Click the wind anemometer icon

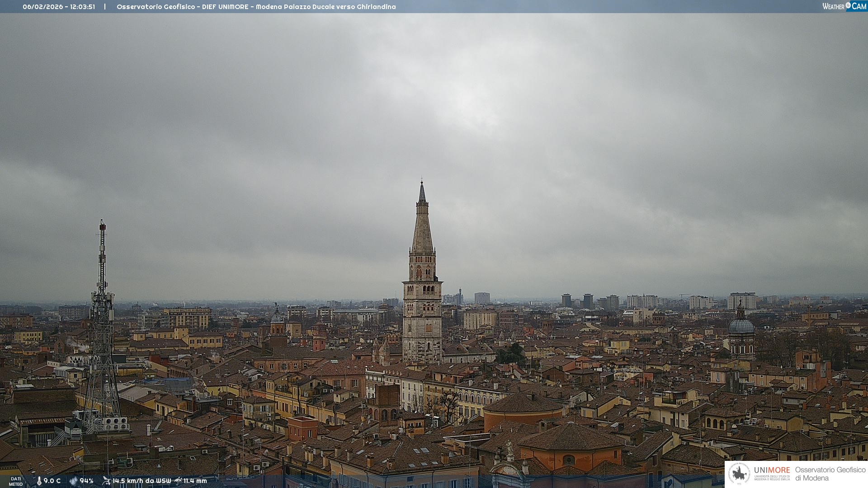tap(106, 481)
